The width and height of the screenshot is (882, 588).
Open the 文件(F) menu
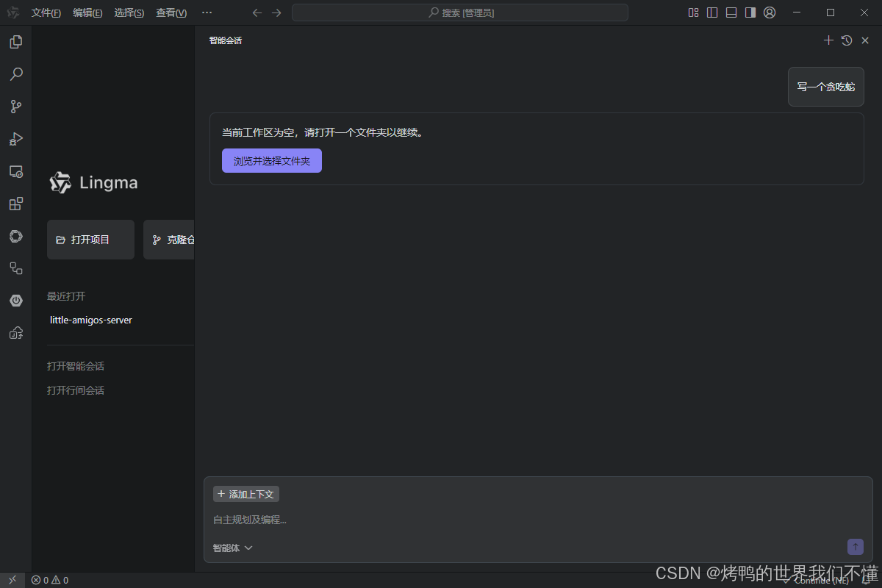[46, 12]
